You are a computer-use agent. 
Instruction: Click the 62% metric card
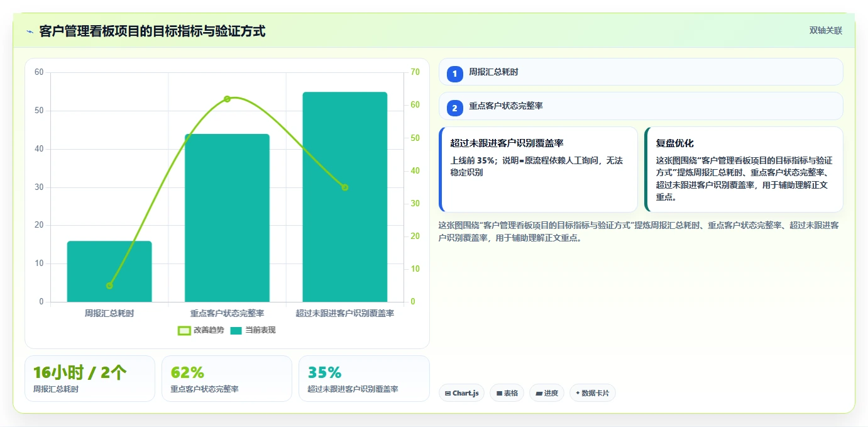(x=227, y=379)
